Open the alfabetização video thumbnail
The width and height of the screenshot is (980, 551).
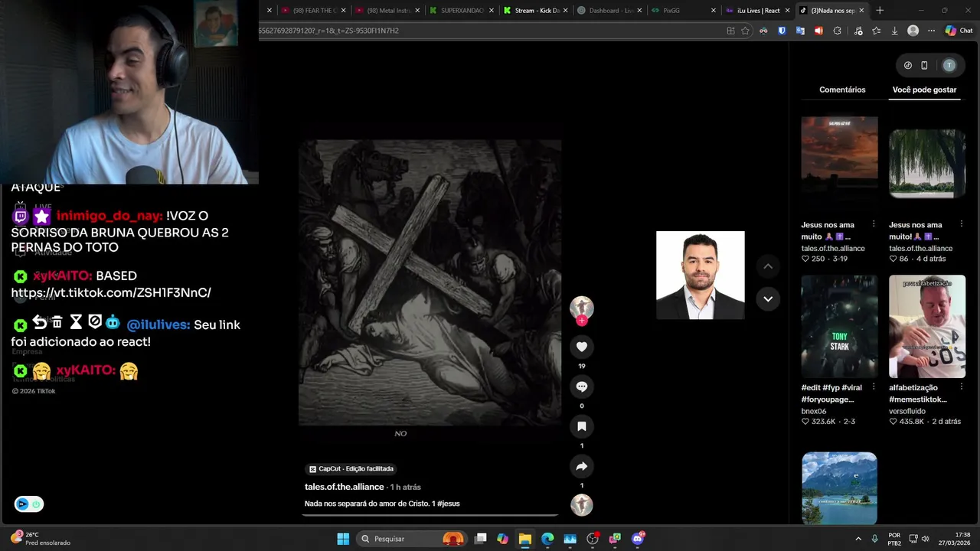(x=927, y=327)
